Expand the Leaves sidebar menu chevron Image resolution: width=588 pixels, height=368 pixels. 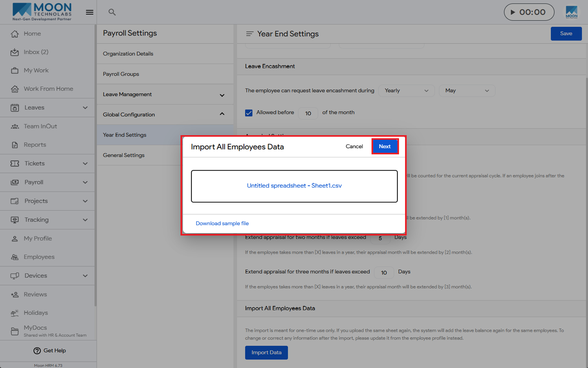pyautogui.click(x=85, y=108)
